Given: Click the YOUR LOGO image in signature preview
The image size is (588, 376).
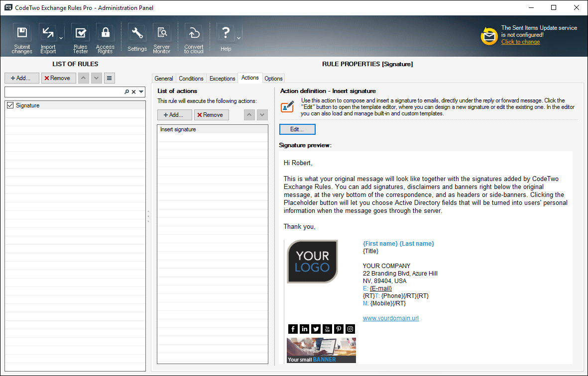Looking at the screenshot, I should click(x=312, y=262).
